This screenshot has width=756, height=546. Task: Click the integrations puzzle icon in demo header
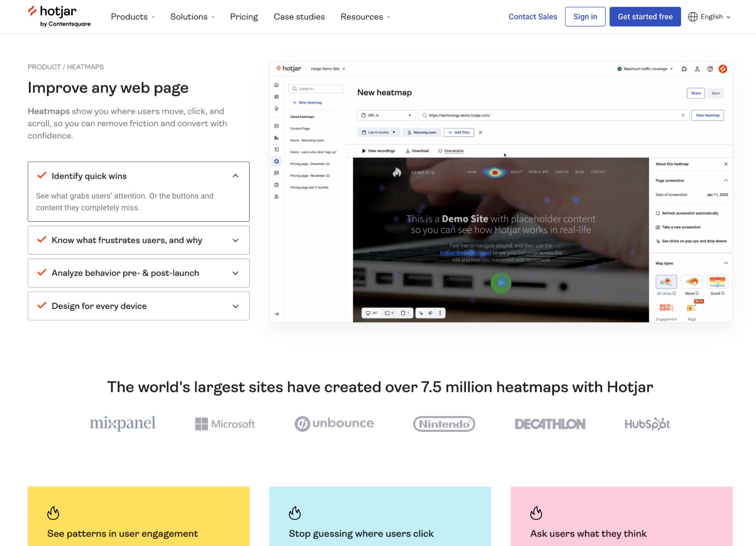tap(684, 69)
